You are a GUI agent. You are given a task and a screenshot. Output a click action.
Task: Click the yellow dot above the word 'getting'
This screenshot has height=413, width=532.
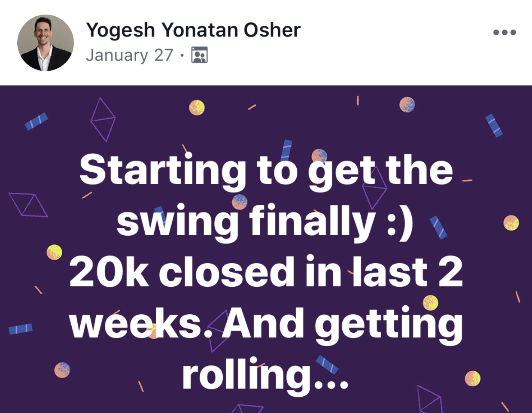click(430, 302)
